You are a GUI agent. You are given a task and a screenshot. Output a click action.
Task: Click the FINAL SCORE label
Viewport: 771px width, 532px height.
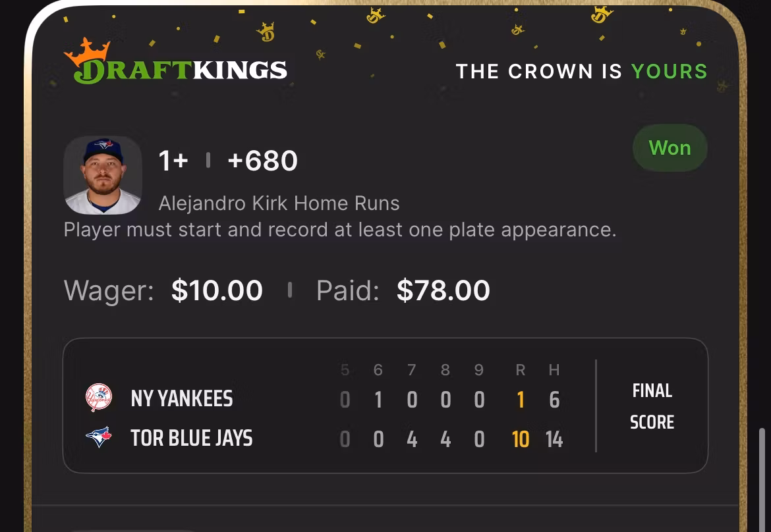[652, 406]
